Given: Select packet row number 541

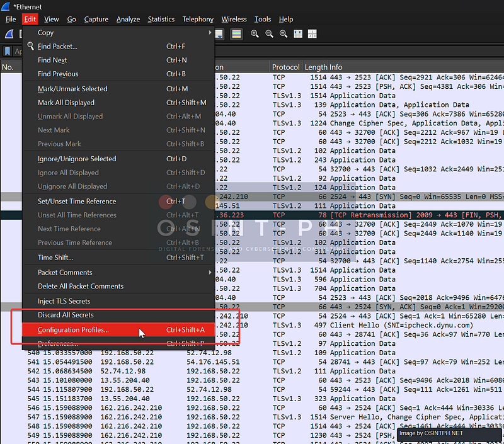Looking at the screenshot, I should [252, 361].
